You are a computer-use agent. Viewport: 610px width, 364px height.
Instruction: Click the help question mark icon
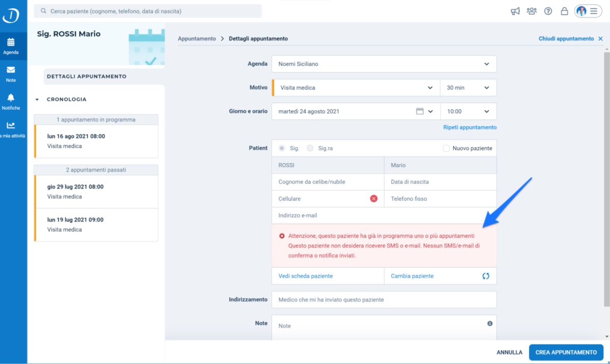548,11
